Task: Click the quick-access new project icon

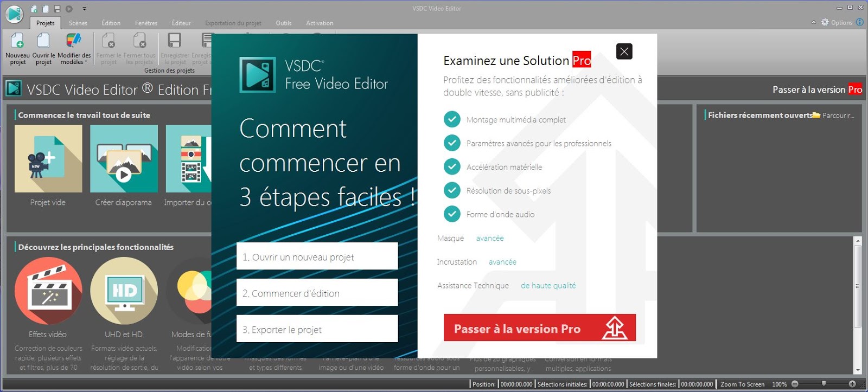Action: (x=34, y=9)
